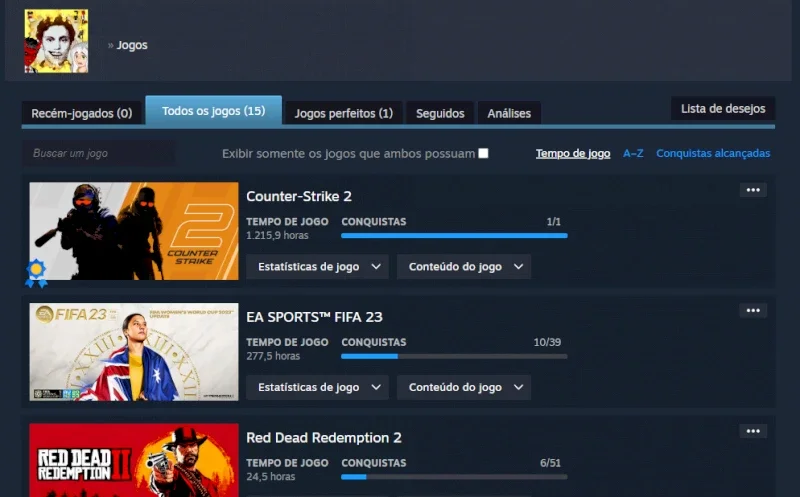Open FIFA 23 cover thumbnail
The image size is (800, 497).
point(134,352)
